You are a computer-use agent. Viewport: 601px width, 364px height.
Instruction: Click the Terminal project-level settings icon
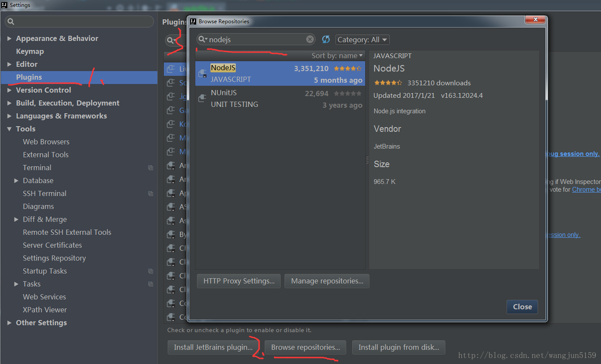(150, 168)
